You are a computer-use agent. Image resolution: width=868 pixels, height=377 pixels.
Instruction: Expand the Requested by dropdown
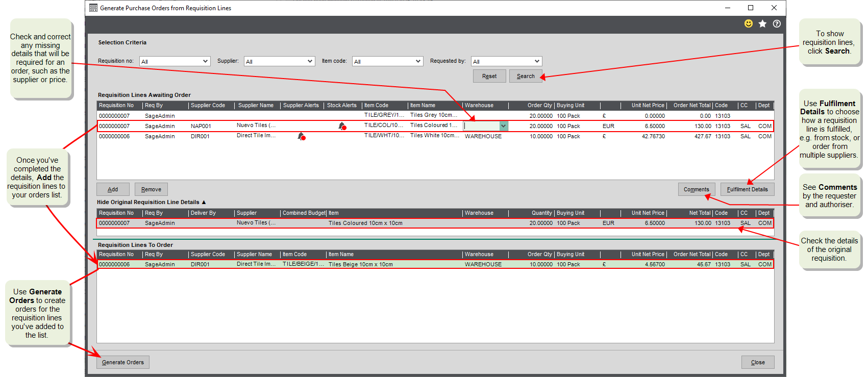(x=536, y=61)
